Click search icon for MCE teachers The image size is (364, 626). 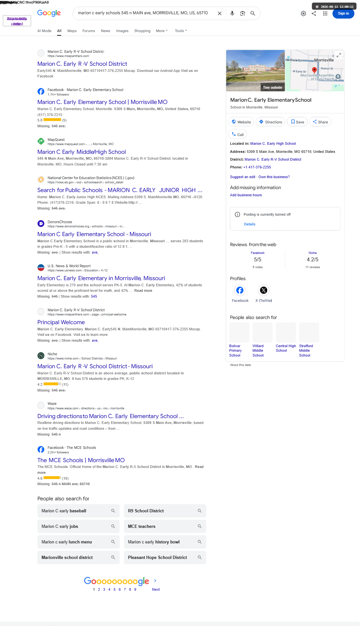pos(199,526)
